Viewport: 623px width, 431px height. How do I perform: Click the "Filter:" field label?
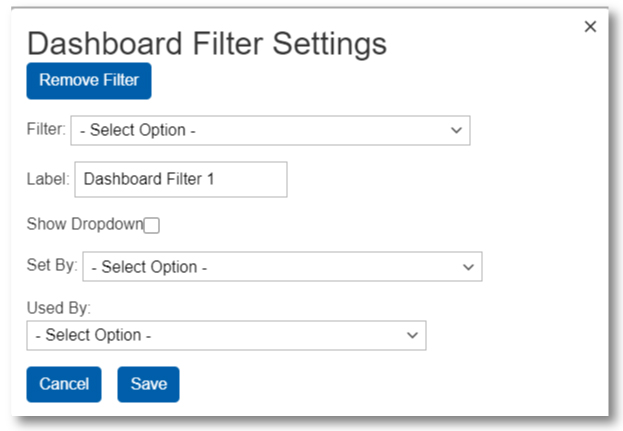pyautogui.click(x=46, y=129)
